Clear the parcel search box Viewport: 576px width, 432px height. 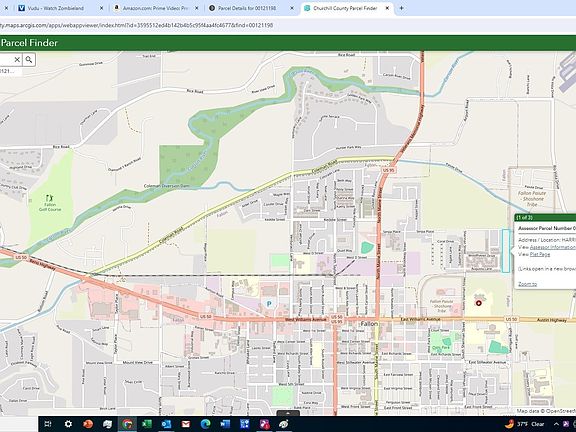pyautogui.click(x=17, y=60)
